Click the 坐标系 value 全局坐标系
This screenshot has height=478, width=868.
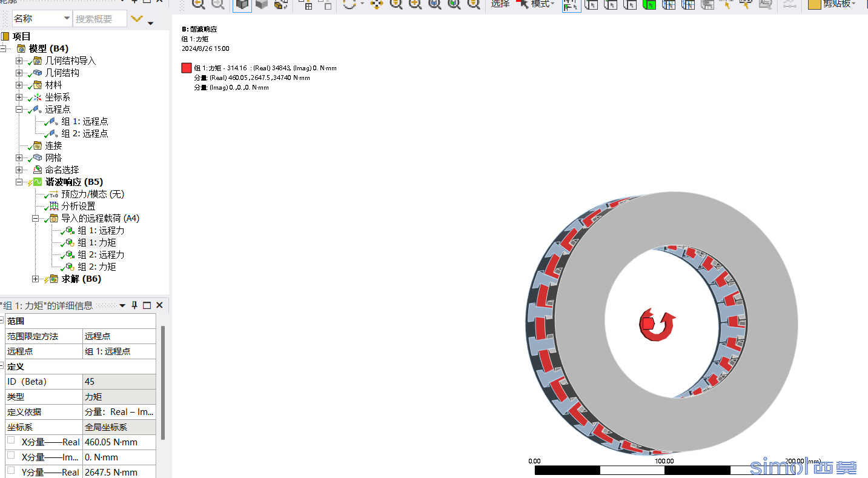[119, 427]
